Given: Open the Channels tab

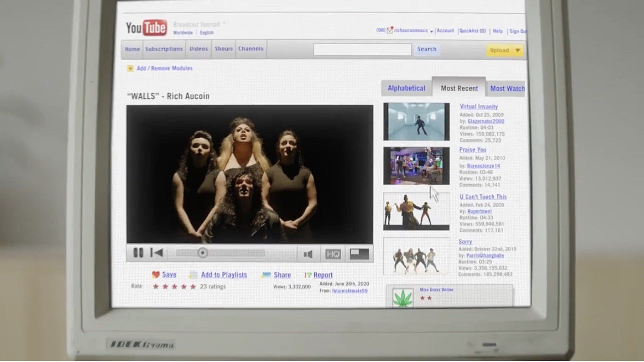Looking at the screenshot, I should pyautogui.click(x=251, y=49).
